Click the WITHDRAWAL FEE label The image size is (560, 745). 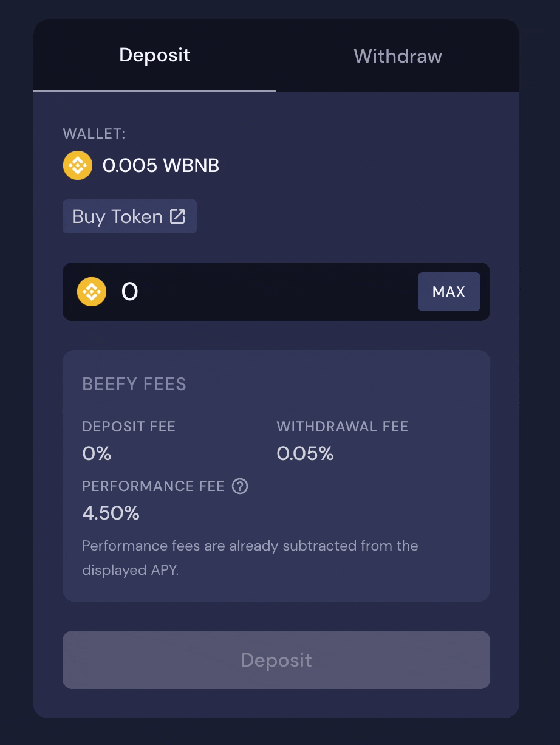[343, 427]
